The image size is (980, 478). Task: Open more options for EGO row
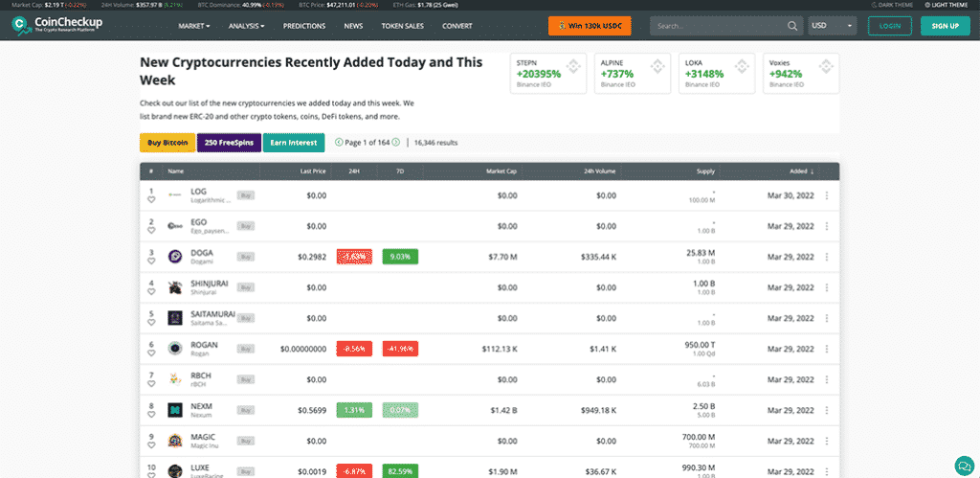coord(827,226)
